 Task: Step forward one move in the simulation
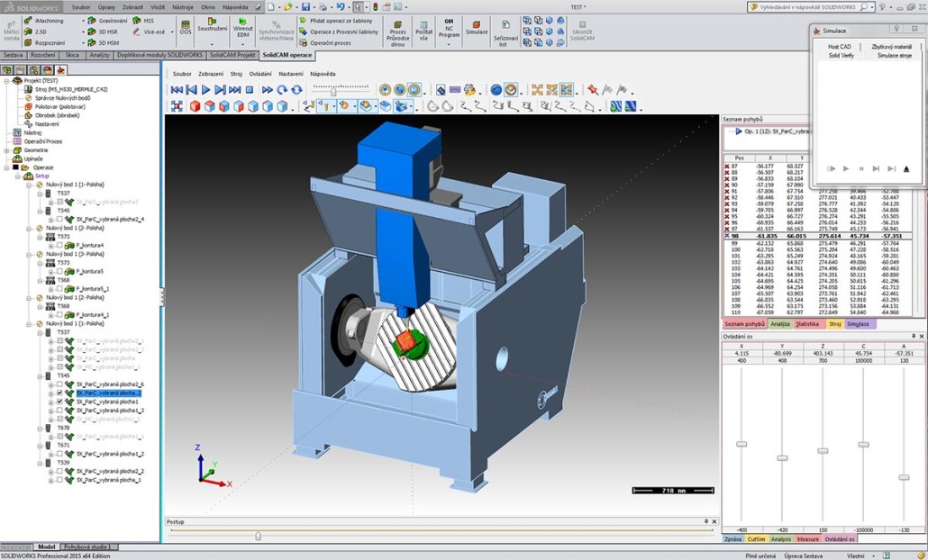click(220, 90)
